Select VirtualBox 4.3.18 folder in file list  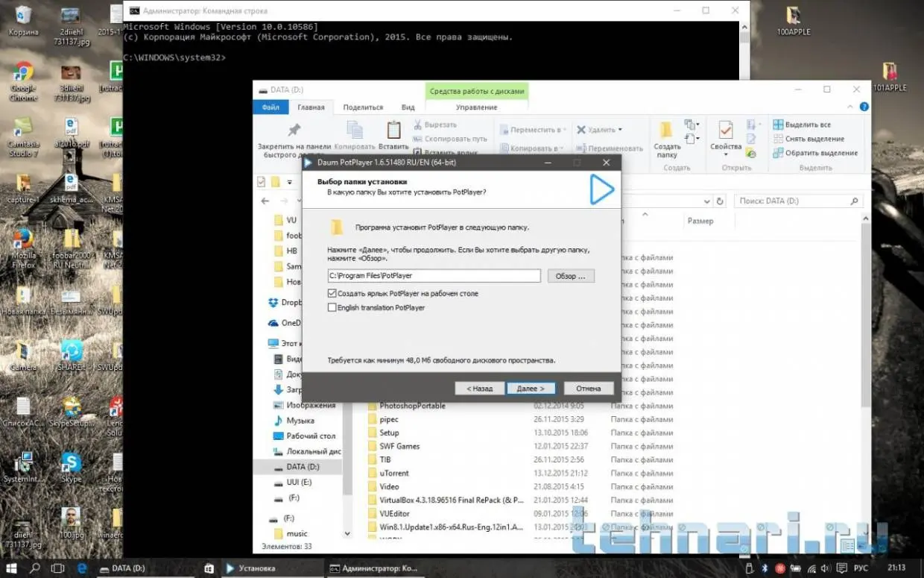click(446, 500)
